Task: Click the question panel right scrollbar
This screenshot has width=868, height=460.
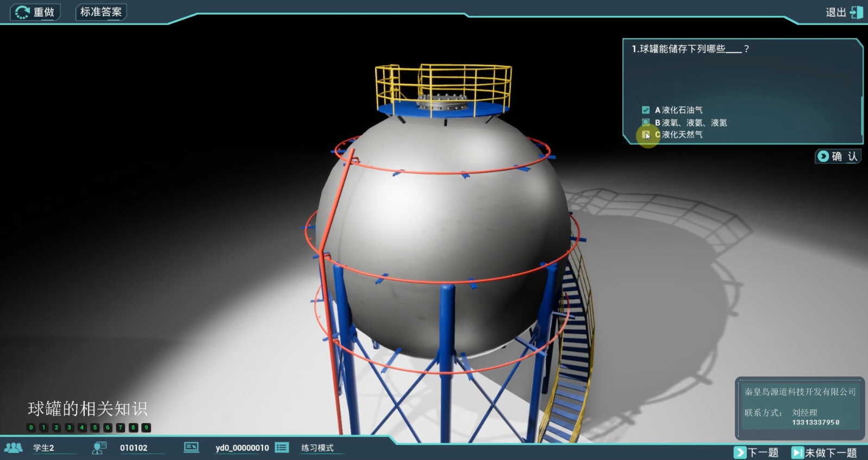Action: (x=861, y=117)
